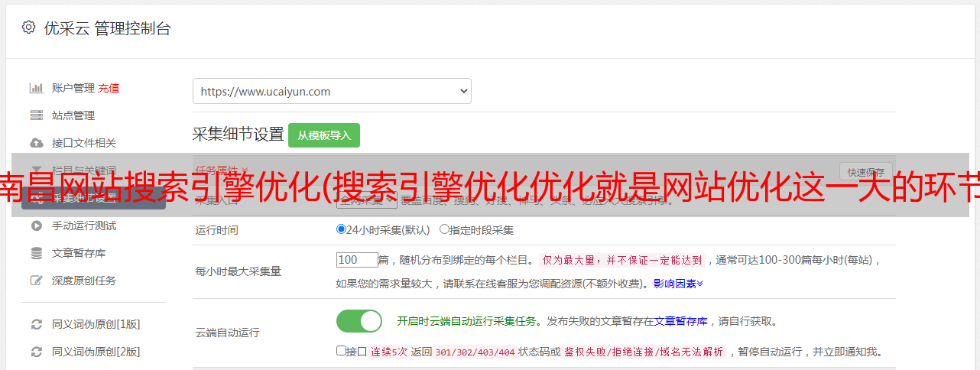Open the https://www.ucaiyun.com site dropdown
Image resolution: width=980 pixels, height=370 pixels.
pos(332,91)
